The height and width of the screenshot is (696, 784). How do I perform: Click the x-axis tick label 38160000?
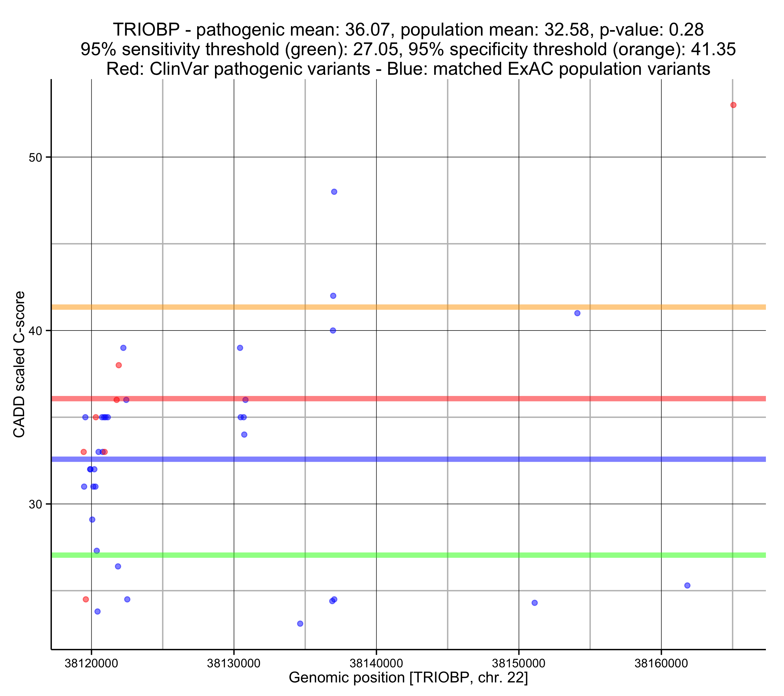click(x=661, y=663)
